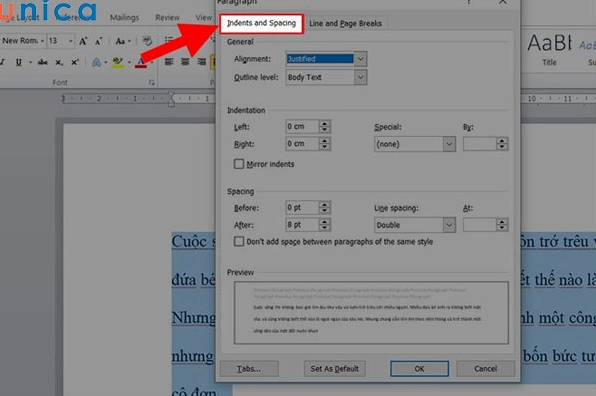Increase the Before spacing value
Image resolution: width=596 pixels, height=396 pixels.
click(x=325, y=204)
